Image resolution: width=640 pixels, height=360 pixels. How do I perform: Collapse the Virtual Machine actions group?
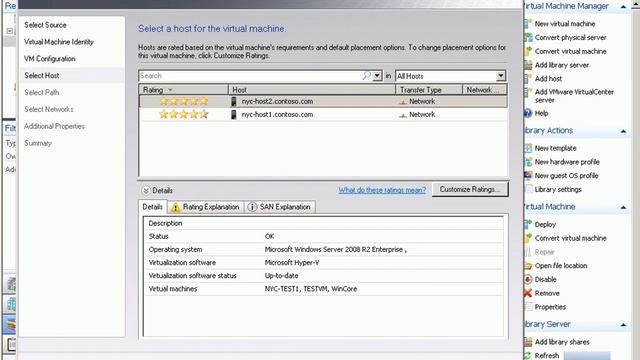pyautogui.click(x=623, y=207)
